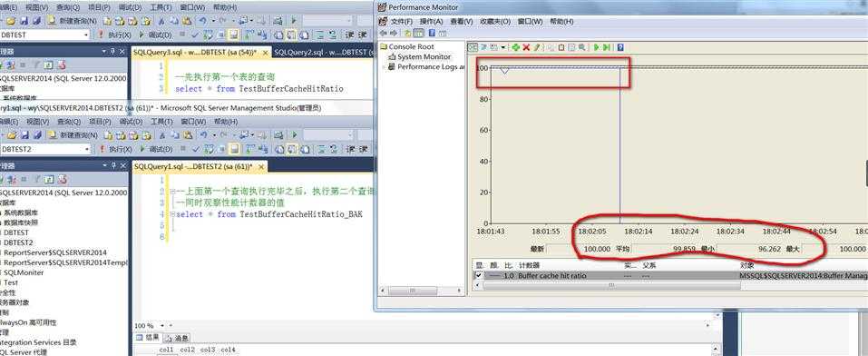
Task: Open zoom 100 % dropdown in query editor
Action: [162, 325]
